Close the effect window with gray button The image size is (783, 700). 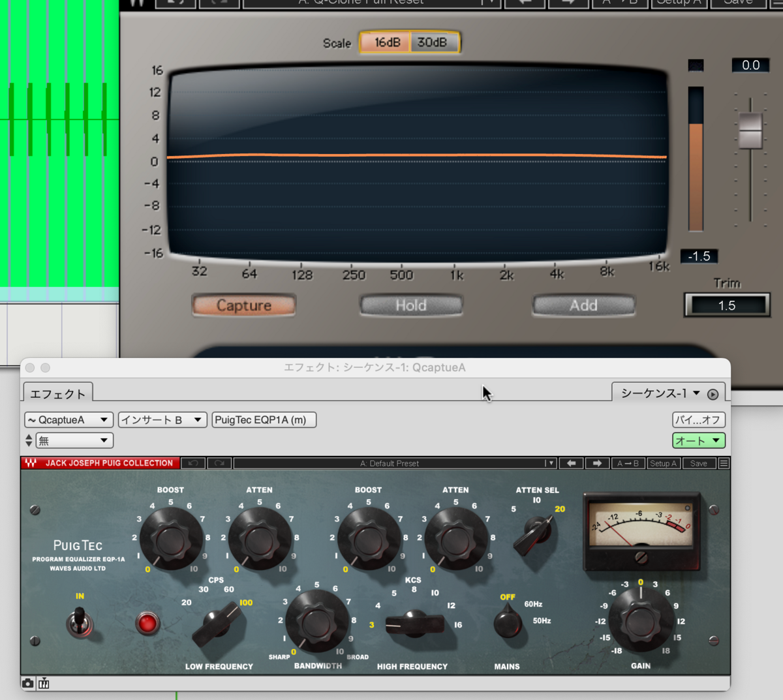30,368
